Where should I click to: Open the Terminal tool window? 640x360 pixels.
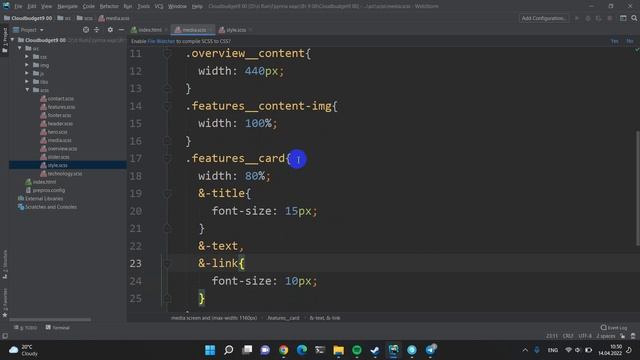[58, 327]
